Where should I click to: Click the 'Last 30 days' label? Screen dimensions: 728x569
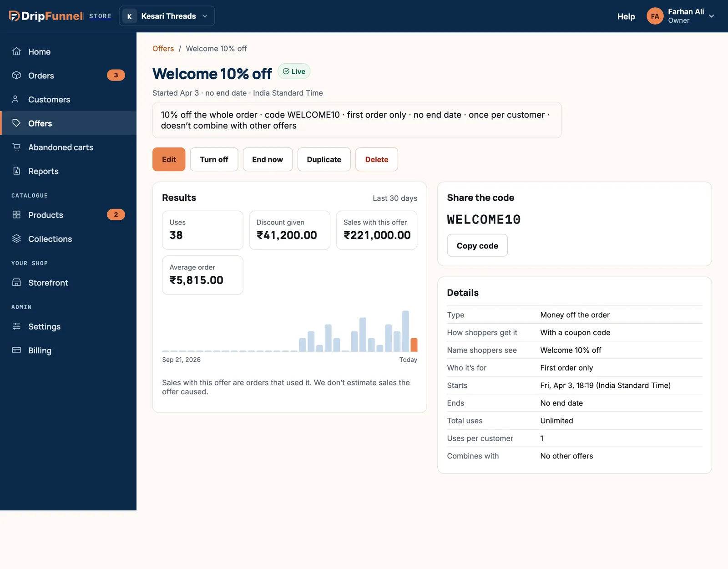pyautogui.click(x=395, y=198)
